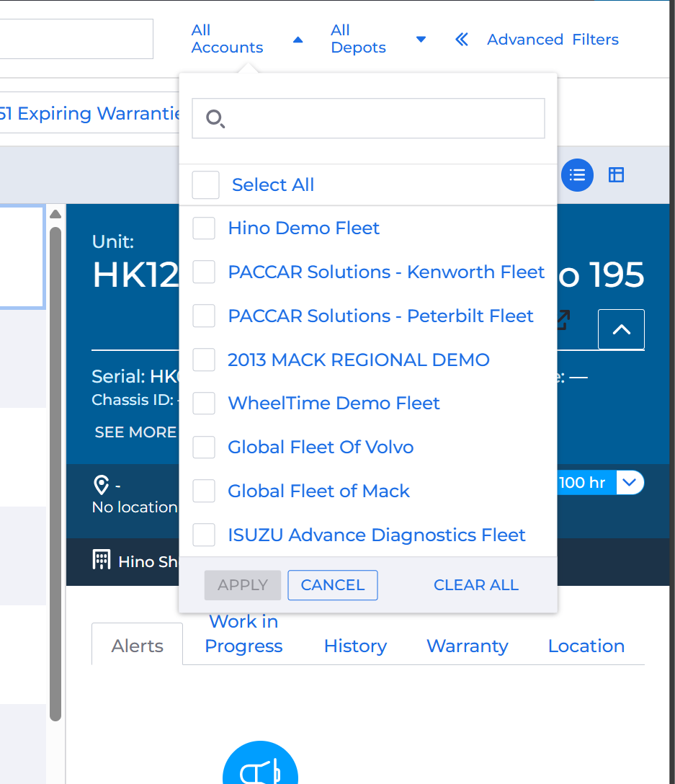Check the Select All checkbox
The height and width of the screenshot is (784, 675).
(x=205, y=185)
